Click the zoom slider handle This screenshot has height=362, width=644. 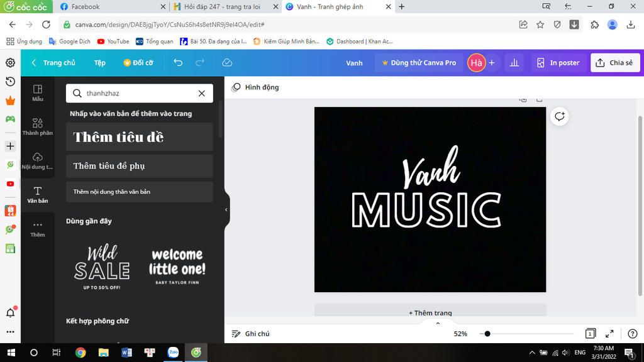(x=487, y=334)
